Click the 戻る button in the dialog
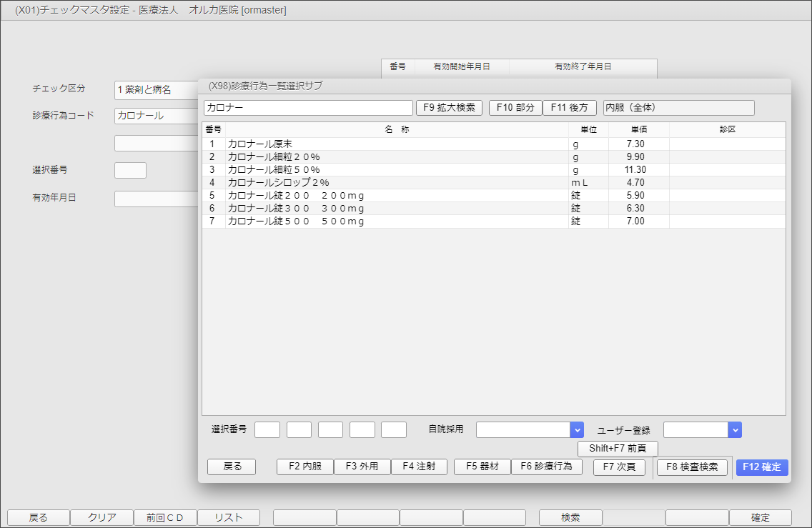This screenshot has width=812, height=528. [x=232, y=467]
